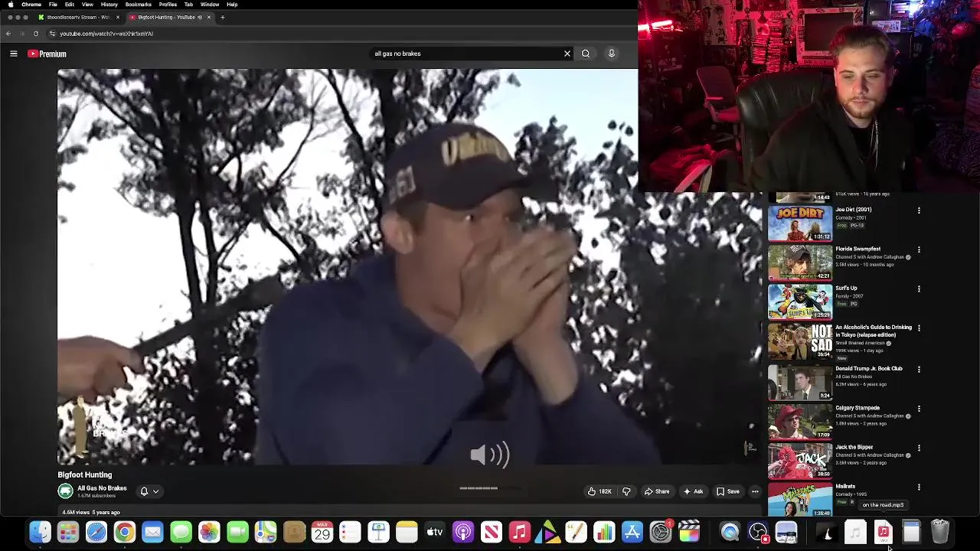
Task: Click the Save button
Action: pos(728,491)
